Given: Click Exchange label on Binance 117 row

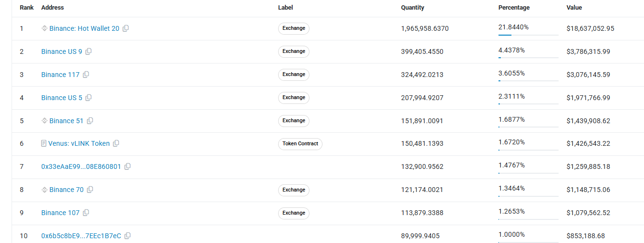Looking at the screenshot, I should (294, 75).
